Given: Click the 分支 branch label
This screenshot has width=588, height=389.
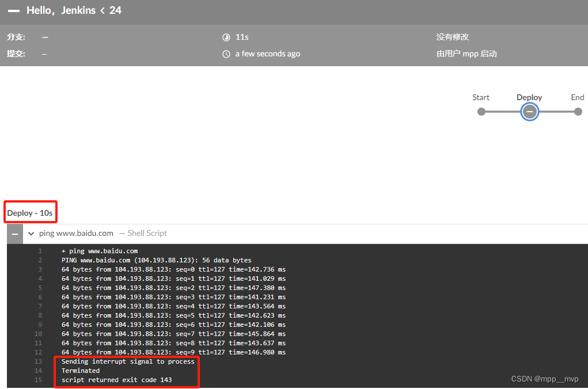Looking at the screenshot, I should [16, 37].
